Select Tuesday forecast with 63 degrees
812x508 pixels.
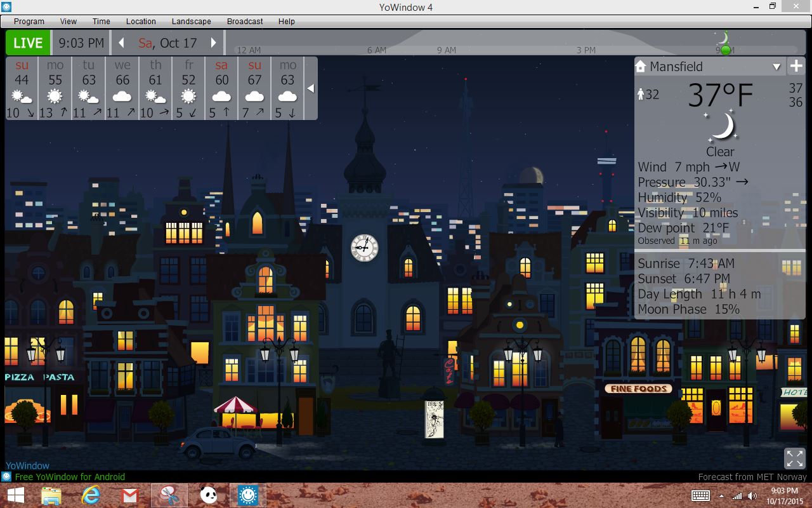point(89,88)
